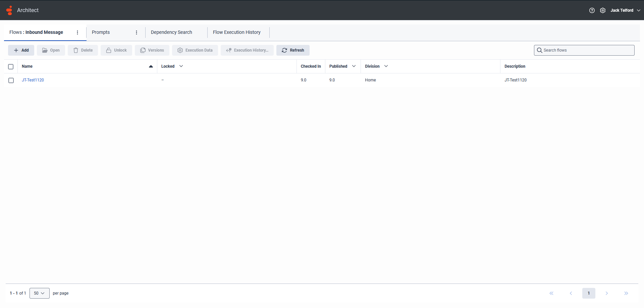Open the per page count dropdown

(39, 293)
